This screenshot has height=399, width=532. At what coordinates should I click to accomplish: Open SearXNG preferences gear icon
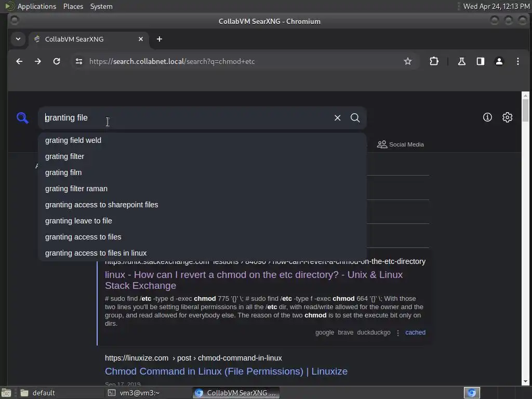(x=507, y=117)
